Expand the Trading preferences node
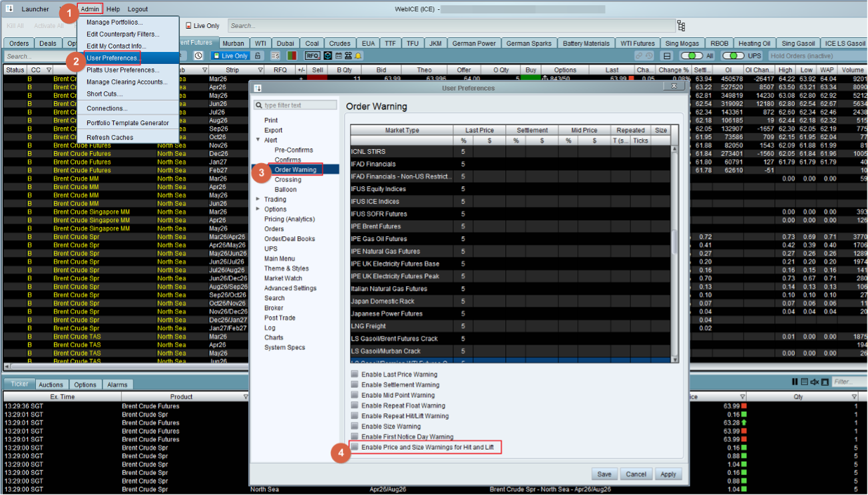868x495 pixels. coord(258,200)
